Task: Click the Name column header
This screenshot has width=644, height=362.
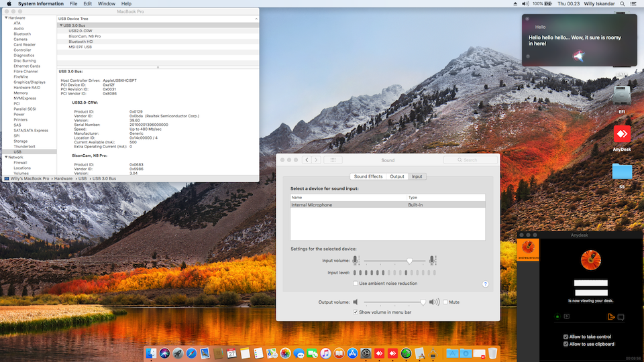Action: click(x=348, y=197)
